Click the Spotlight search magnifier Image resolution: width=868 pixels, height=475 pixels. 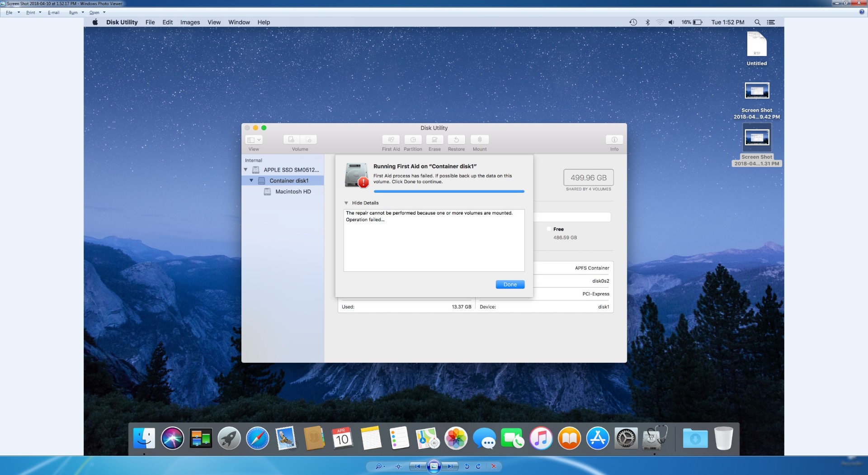click(x=757, y=22)
